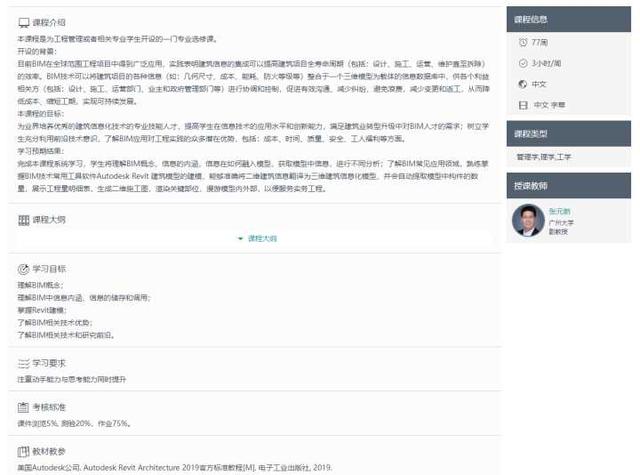Screen dimensions: 640x475
Task: Click the checkmark circle icon next to 3小时/周
Action: coord(522,63)
